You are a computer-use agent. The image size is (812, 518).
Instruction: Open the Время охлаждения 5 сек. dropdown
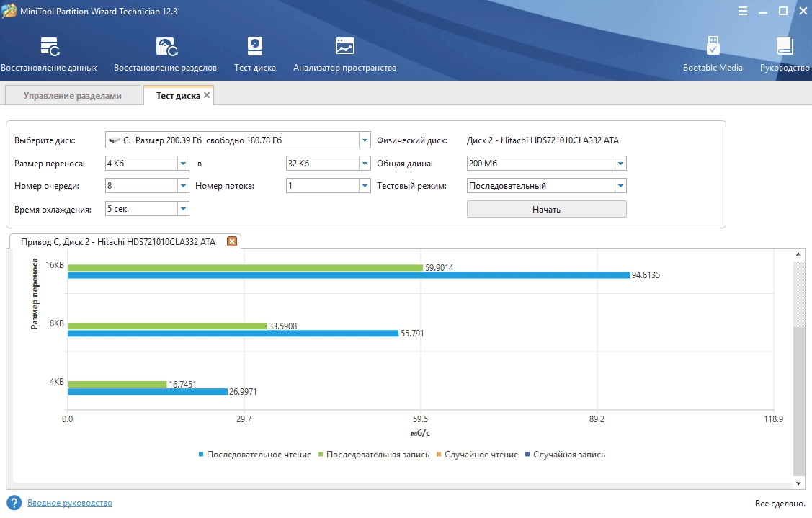pyautogui.click(x=183, y=209)
